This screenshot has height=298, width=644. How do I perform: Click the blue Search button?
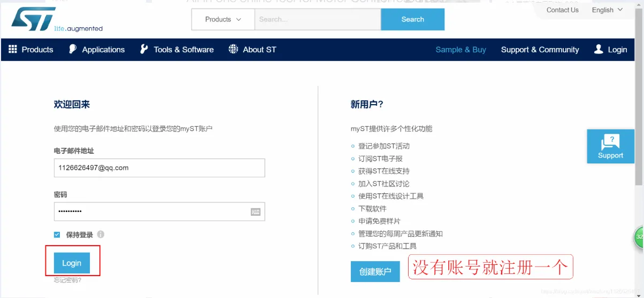pyautogui.click(x=412, y=19)
